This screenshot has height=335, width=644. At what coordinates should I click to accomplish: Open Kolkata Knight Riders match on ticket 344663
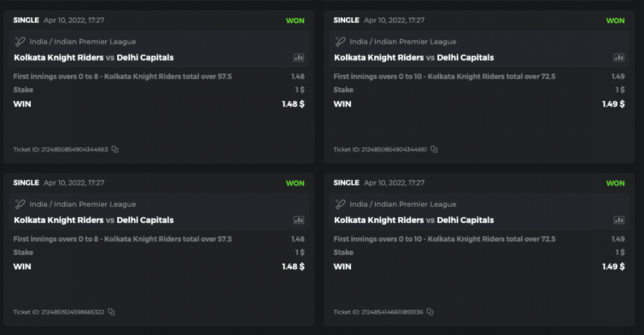pos(59,57)
